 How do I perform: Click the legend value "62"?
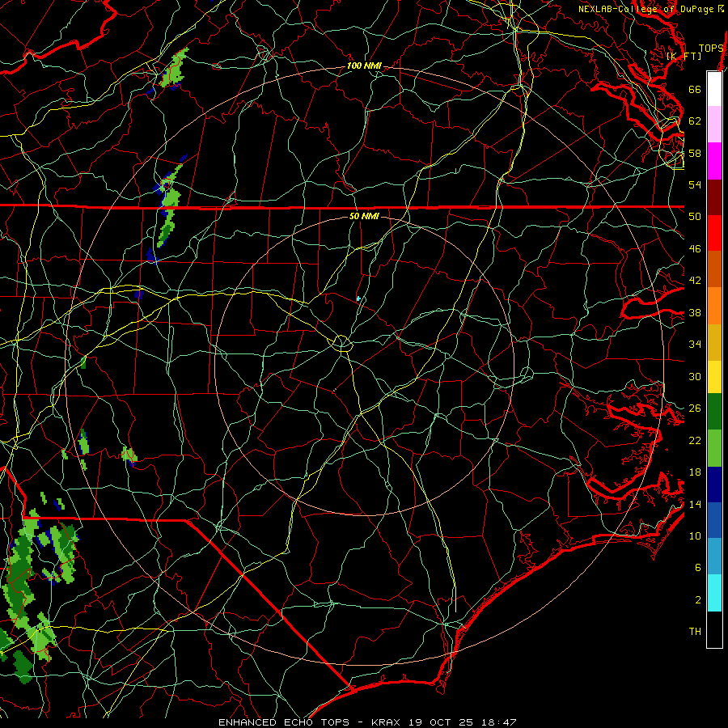click(695, 121)
